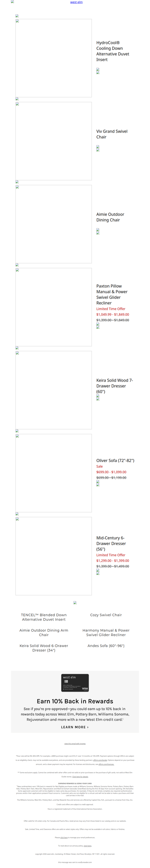This screenshot has width=150, height=868.
Task: Open Harmony Manual & Power Swivel Glider Recliner link
Action: click(106, 633)
